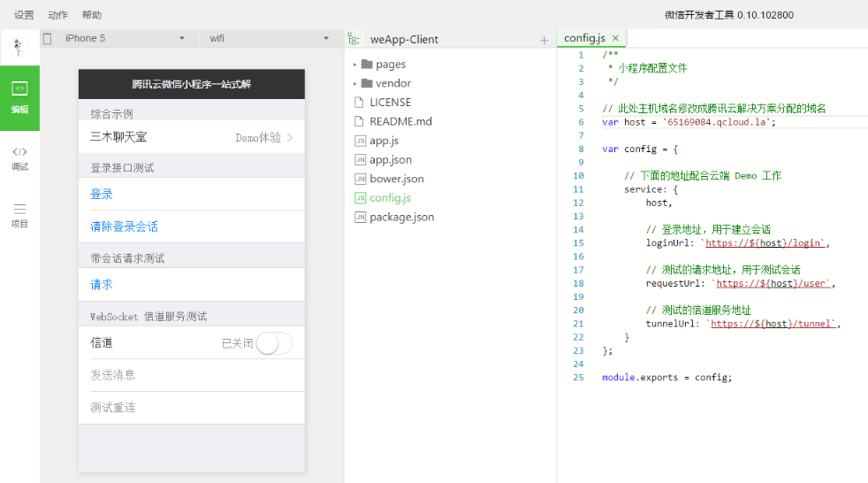Click the user avatar in the sidebar

(19, 47)
